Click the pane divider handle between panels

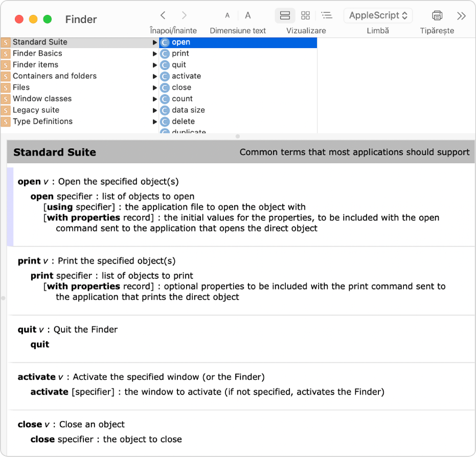(238, 136)
